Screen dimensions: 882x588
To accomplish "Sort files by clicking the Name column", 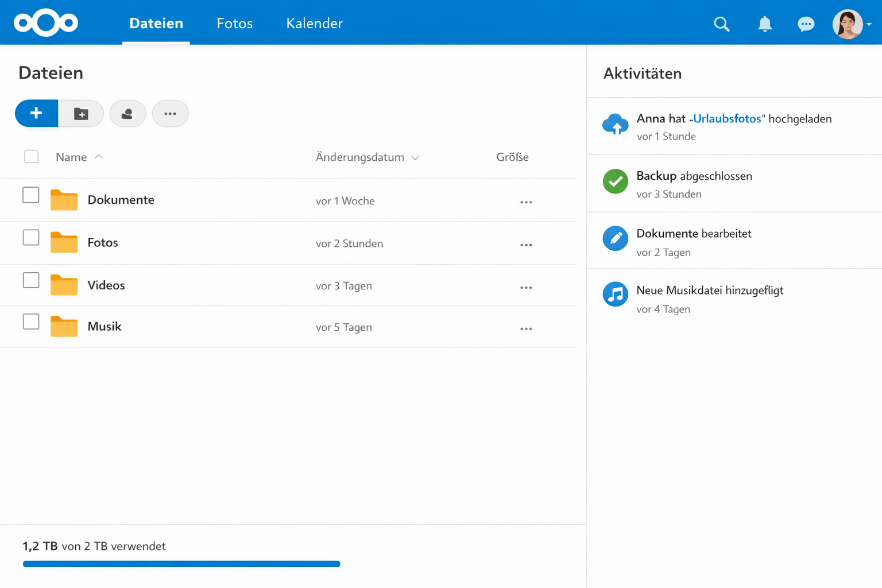I will tap(71, 157).
